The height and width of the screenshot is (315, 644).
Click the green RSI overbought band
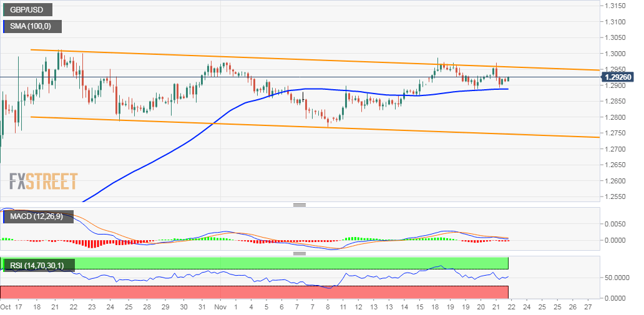coord(255,263)
